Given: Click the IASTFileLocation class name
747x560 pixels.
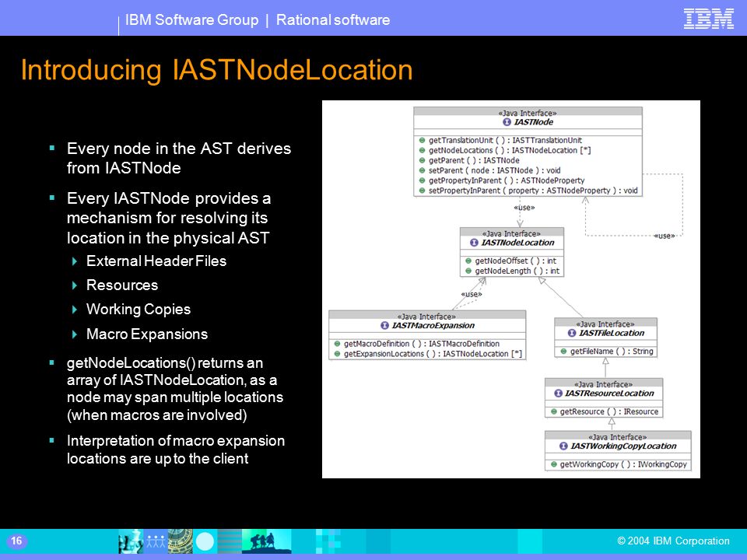Looking at the screenshot, I should pos(612,333).
